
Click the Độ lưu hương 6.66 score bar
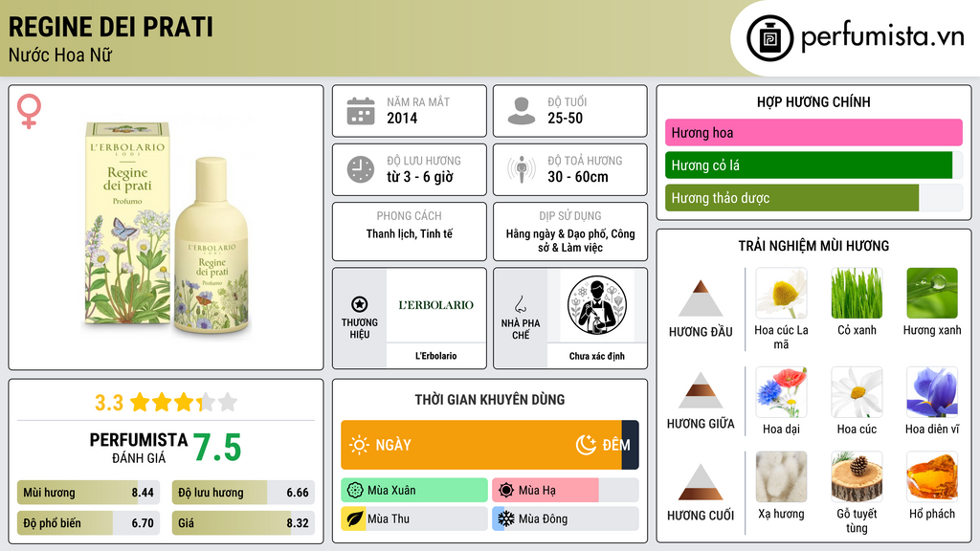[243, 493]
